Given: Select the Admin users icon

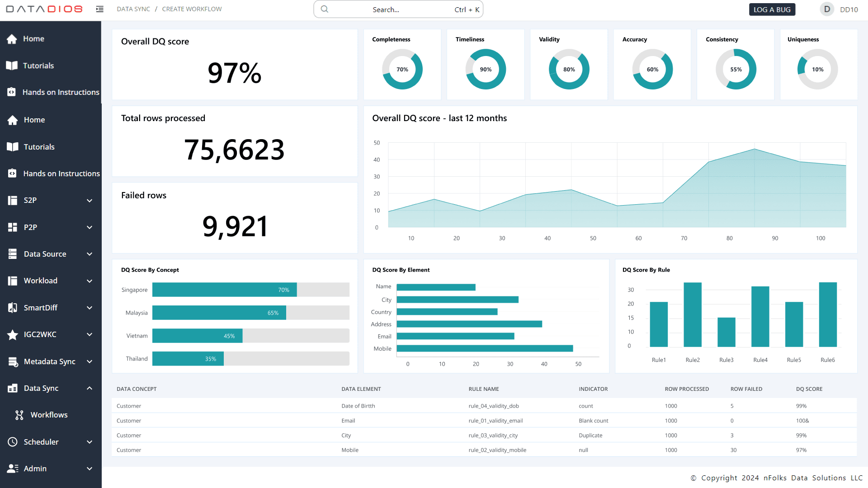Looking at the screenshot, I should pos(13,469).
